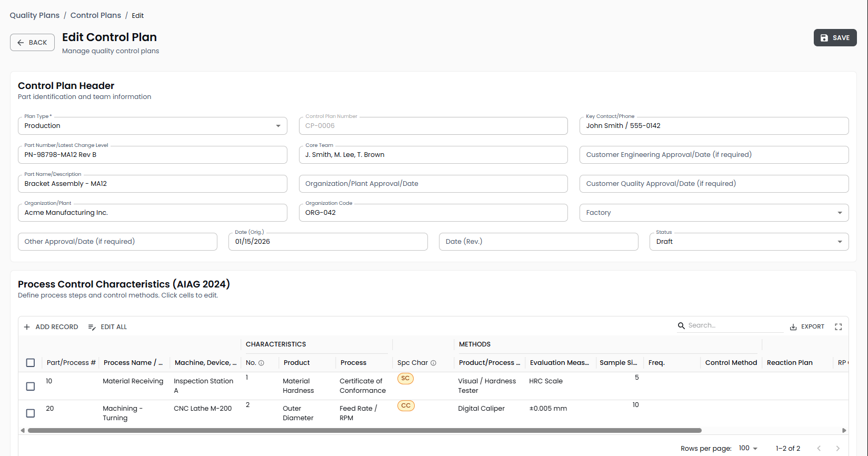Check the Material Receiving row checkbox
868x456 pixels.
click(31, 386)
